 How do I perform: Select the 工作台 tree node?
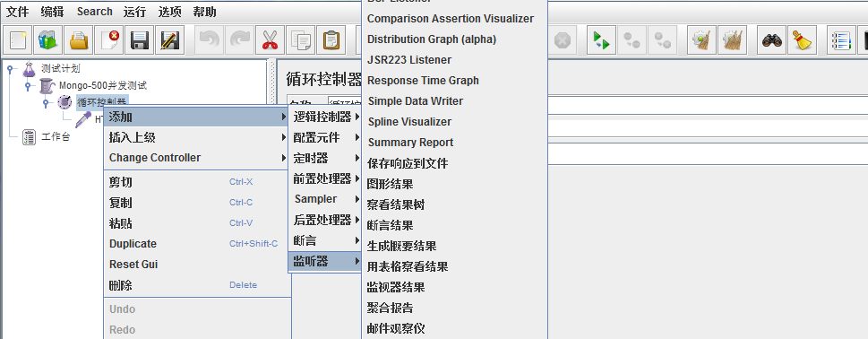coord(56,137)
